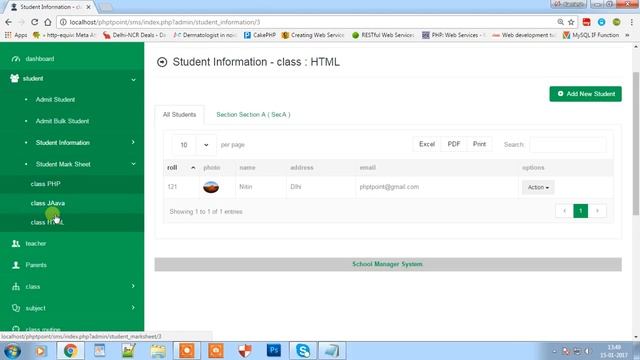The height and width of the screenshot is (360, 640).
Task: Expand the class menu arrow
Action: coord(133,286)
